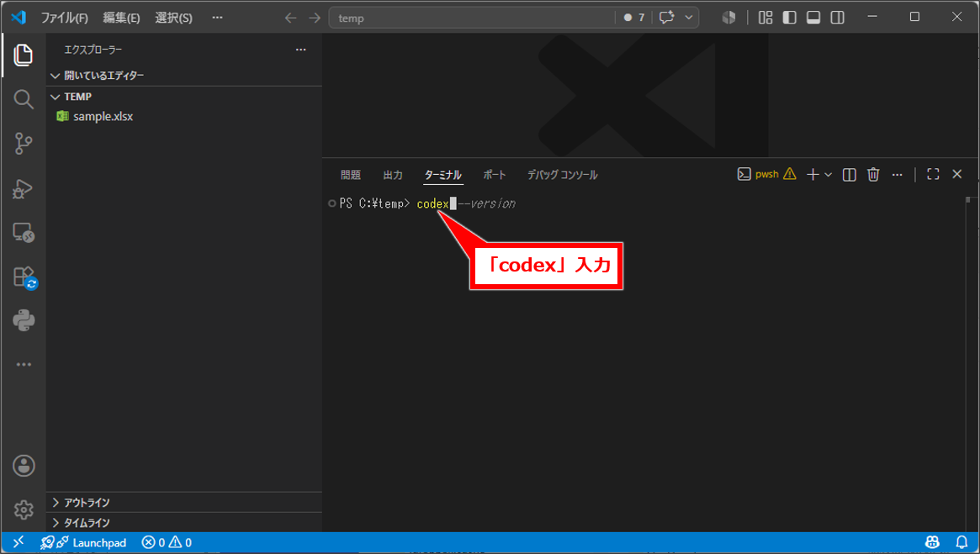Switch to the デバッグ コンソール tab

pos(563,175)
